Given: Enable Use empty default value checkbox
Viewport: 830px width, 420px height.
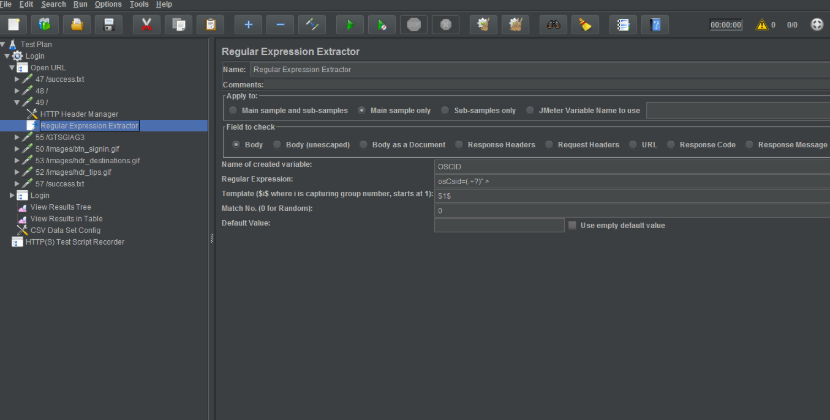Looking at the screenshot, I should click(x=572, y=225).
